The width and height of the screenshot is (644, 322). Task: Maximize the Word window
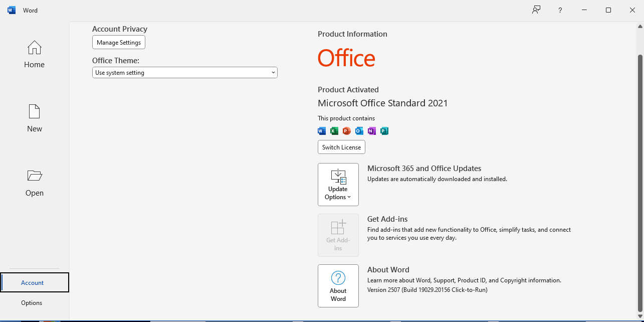coord(608,10)
